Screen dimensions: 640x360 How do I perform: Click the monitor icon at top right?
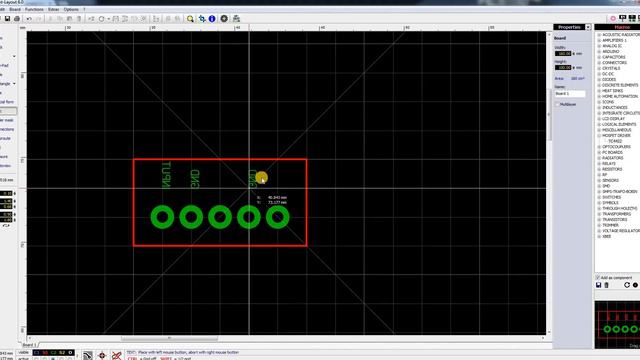pos(622,18)
